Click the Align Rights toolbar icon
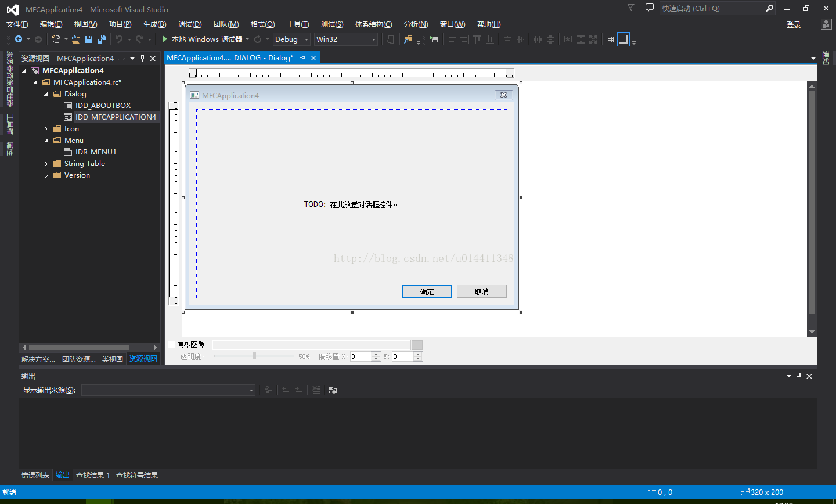 pyautogui.click(x=464, y=39)
